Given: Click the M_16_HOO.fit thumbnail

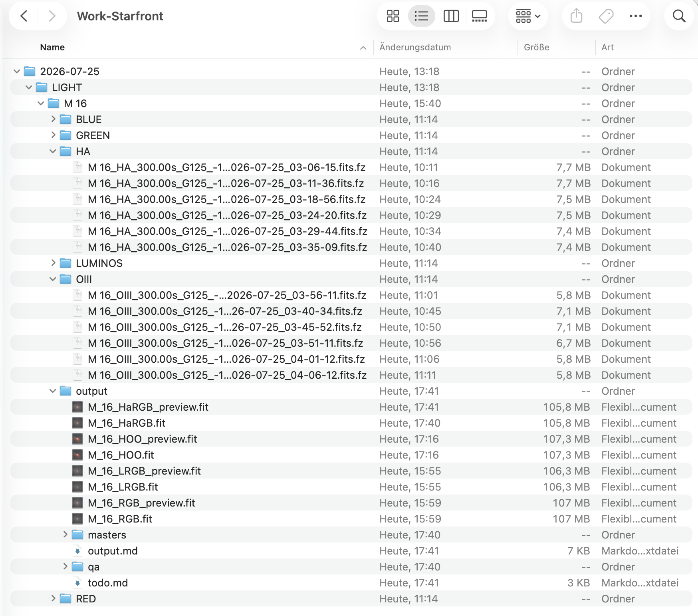Looking at the screenshot, I should tap(77, 455).
